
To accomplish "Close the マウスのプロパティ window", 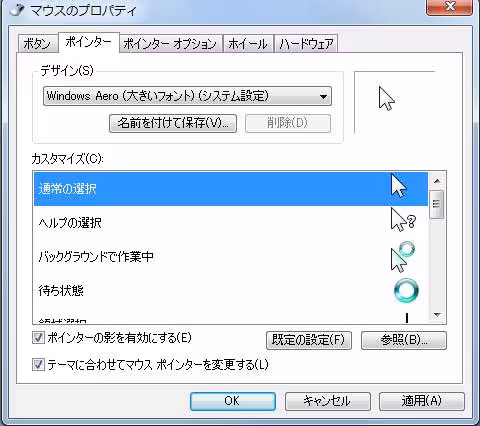I will point(449,7).
